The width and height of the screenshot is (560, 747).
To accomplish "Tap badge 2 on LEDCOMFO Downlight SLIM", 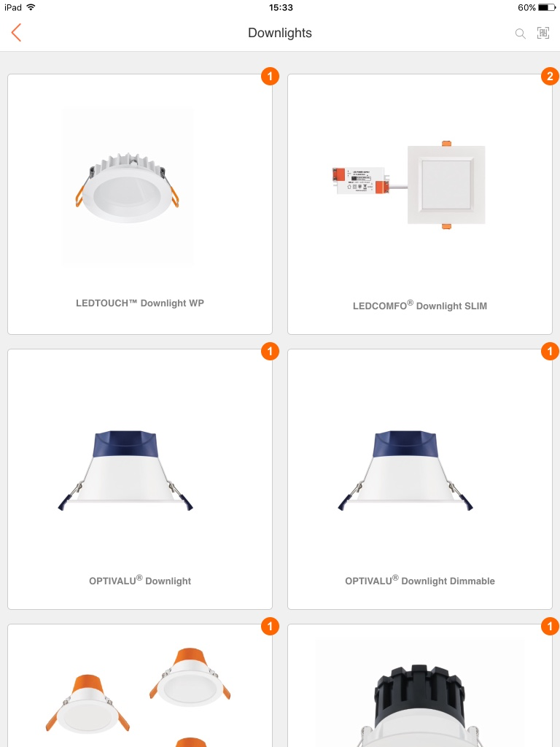I will click(x=550, y=76).
